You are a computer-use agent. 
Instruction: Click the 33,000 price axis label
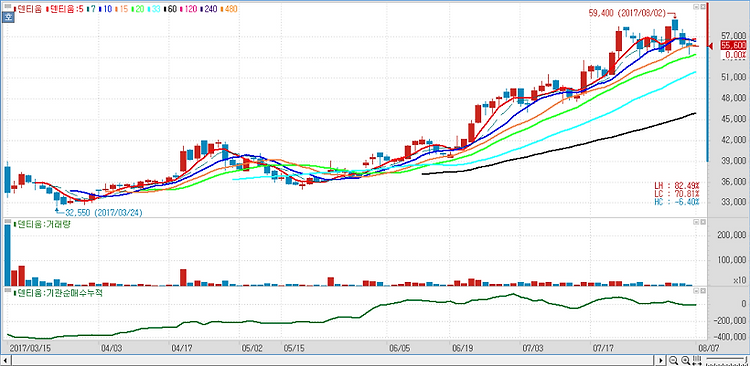tap(733, 202)
